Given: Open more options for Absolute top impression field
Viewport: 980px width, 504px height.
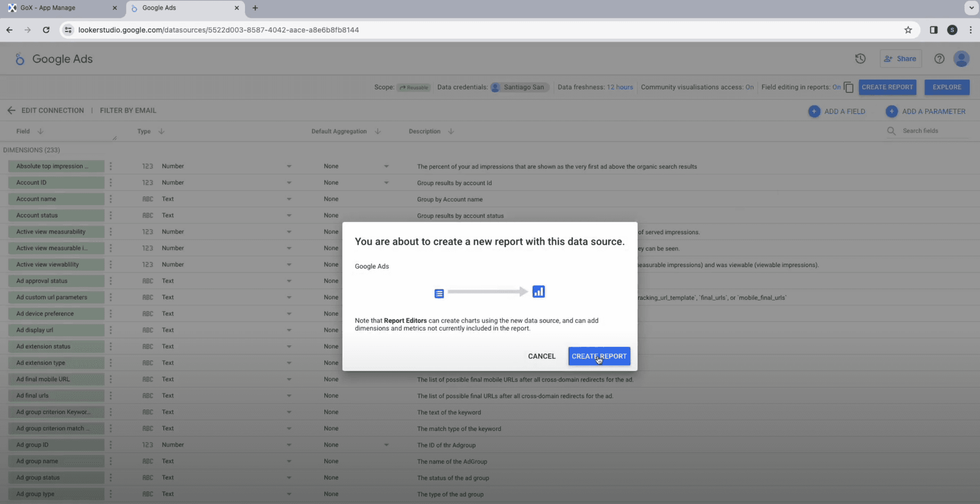Looking at the screenshot, I should (x=110, y=166).
